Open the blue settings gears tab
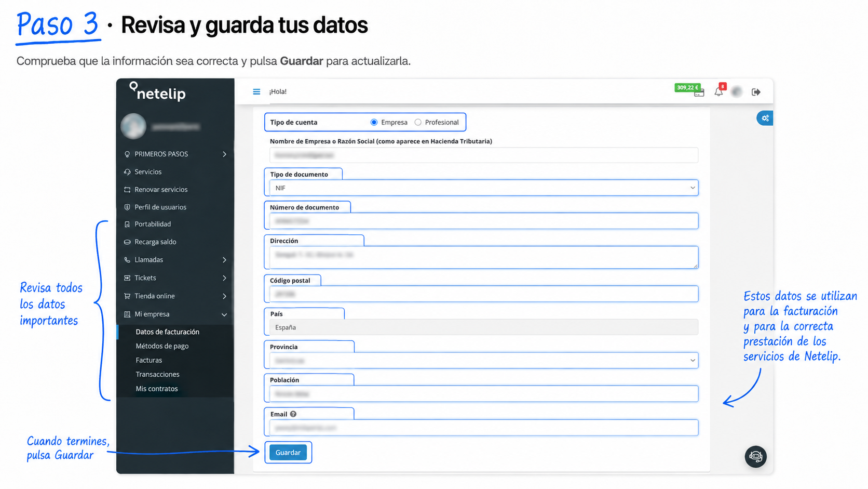Screen dimensions: 868x489 tap(765, 118)
